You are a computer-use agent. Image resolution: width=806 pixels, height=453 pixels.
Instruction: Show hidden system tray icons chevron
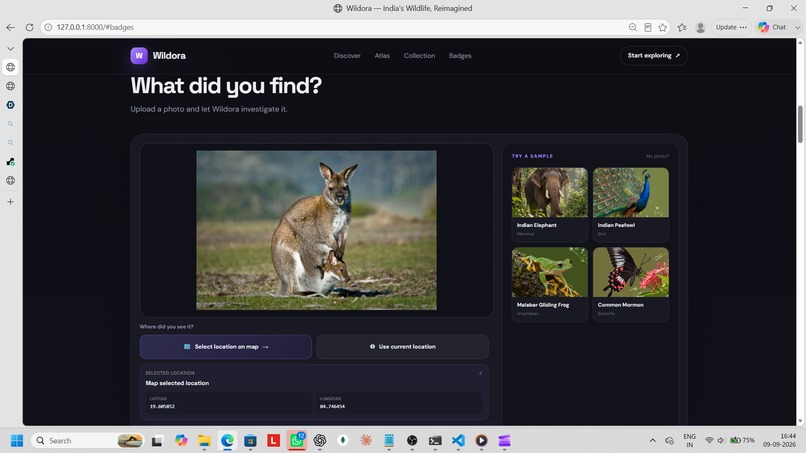[x=653, y=441]
